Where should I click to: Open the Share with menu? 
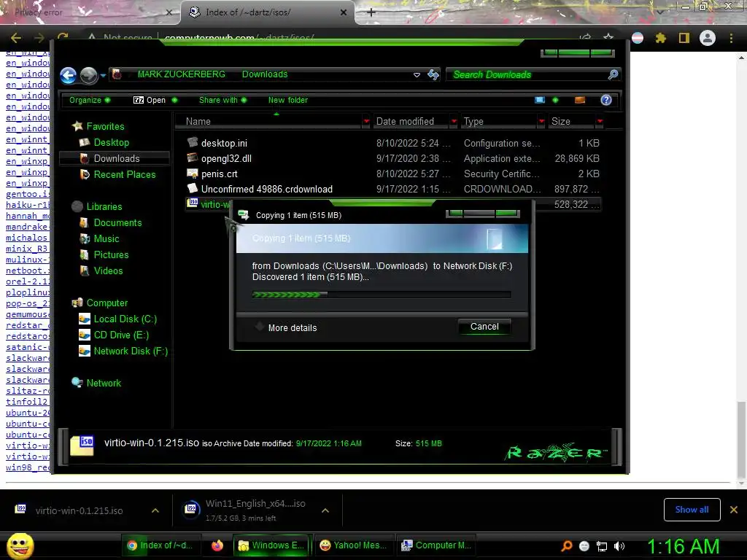pyautogui.click(x=223, y=100)
